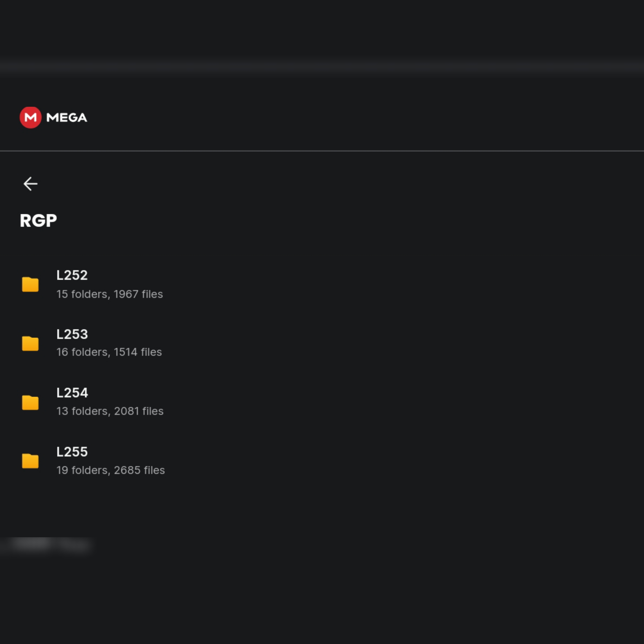
Task: Click '2685 files' text under L255
Action: [x=139, y=470]
